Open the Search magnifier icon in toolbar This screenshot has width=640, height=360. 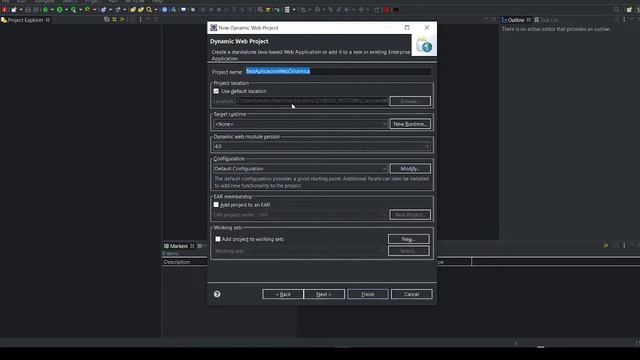tap(149, 10)
